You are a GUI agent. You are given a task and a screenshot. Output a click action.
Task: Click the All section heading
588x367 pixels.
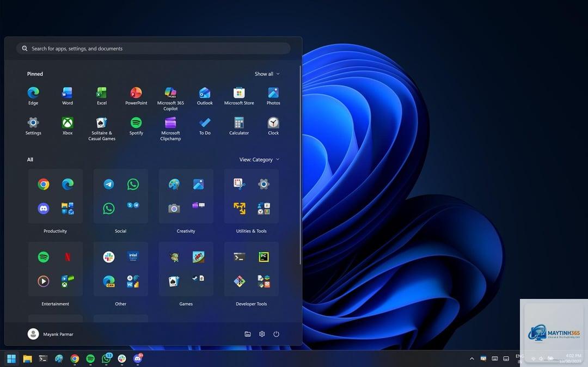30,160
